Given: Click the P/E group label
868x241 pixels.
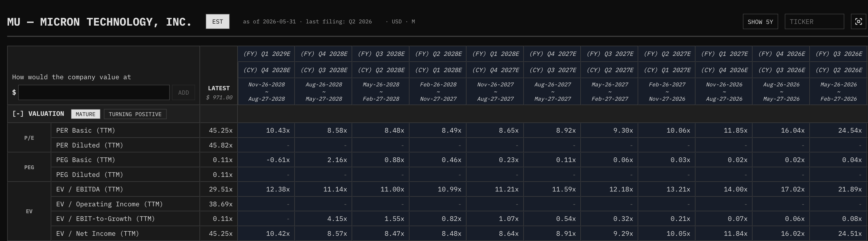Looking at the screenshot, I should 29,138.
